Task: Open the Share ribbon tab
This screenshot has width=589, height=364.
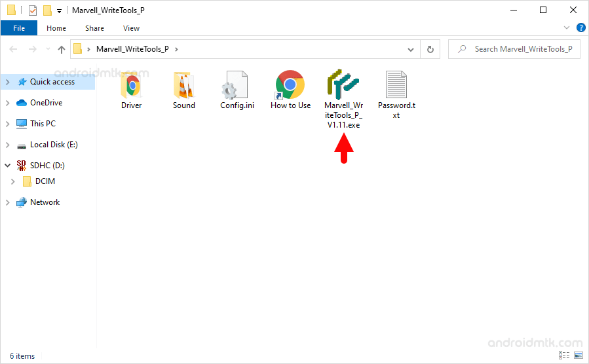Action: click(x=94, y=28)
